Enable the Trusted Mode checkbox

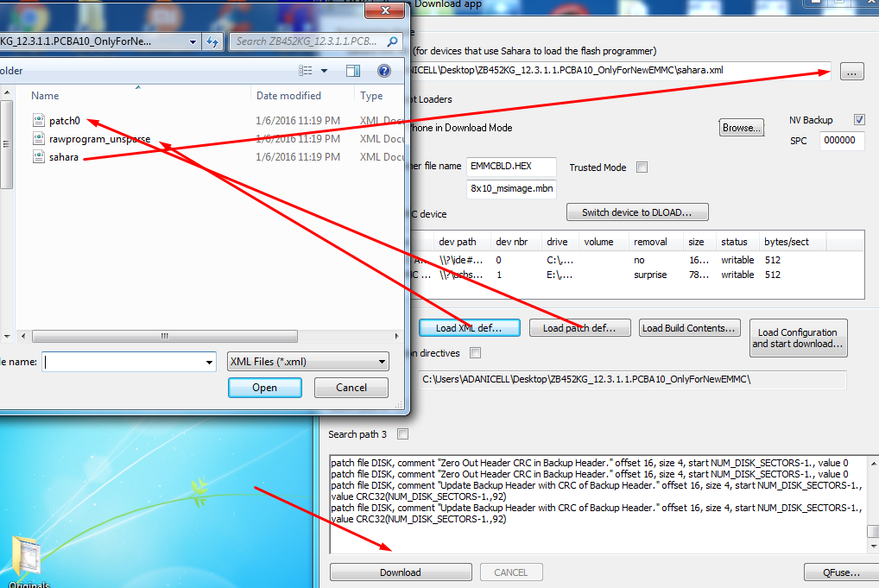pos(642,167)
